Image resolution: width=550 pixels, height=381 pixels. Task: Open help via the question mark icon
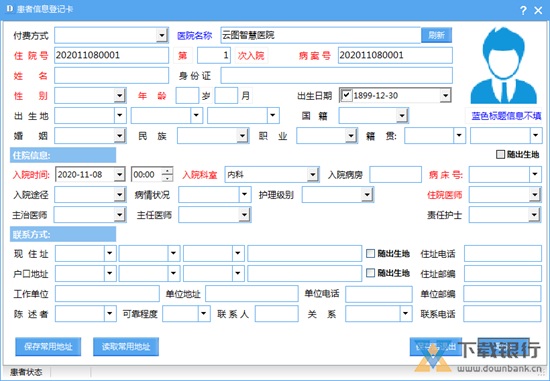point(523,10)
